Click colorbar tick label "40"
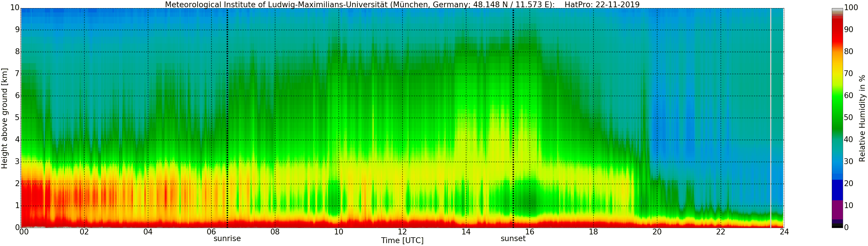The image size is (868, 246). tap(848, 139)
